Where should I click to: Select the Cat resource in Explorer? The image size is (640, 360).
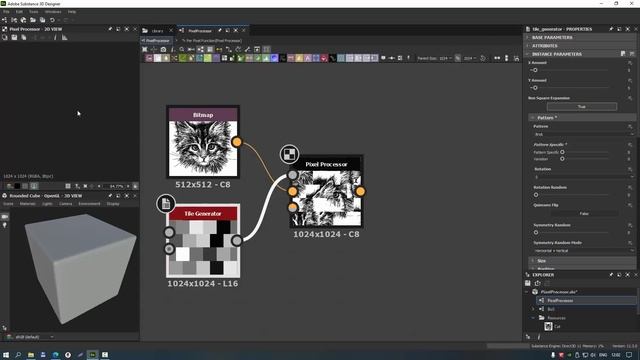(x=553, y=326)
